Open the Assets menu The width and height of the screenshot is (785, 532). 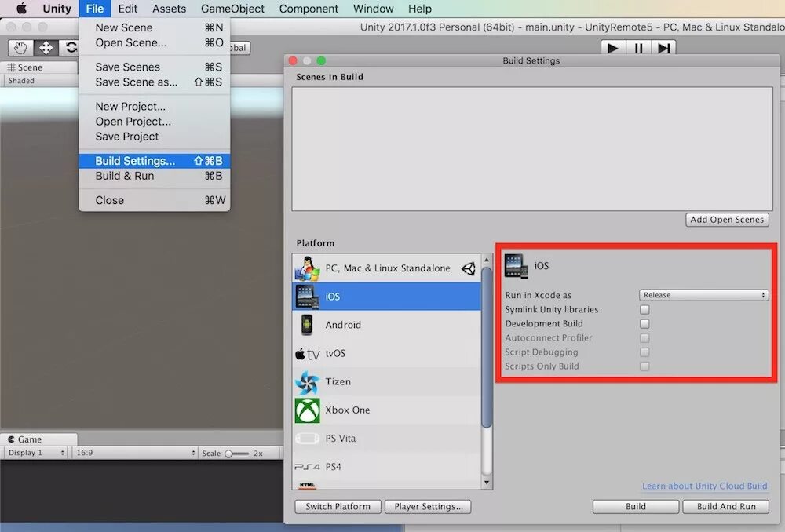pyautogui.click(x=170, y=9)
